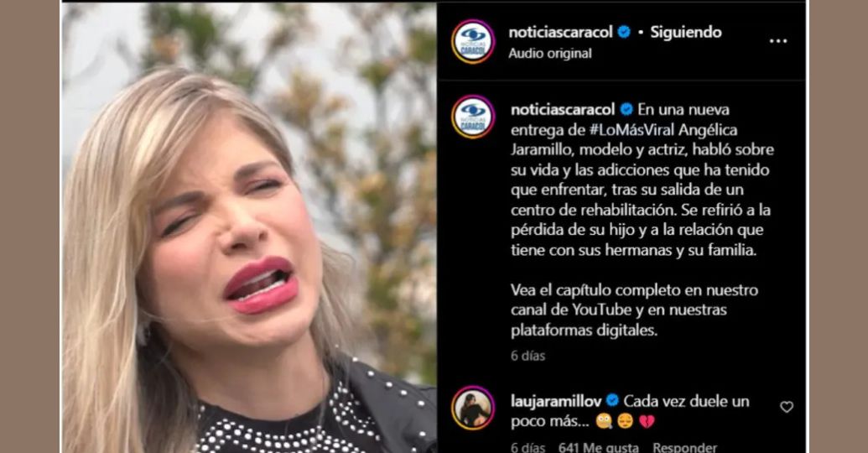868x453 pixels.
Task: Click the Noticias Caracol avatar in header
Action: [473, 42]
